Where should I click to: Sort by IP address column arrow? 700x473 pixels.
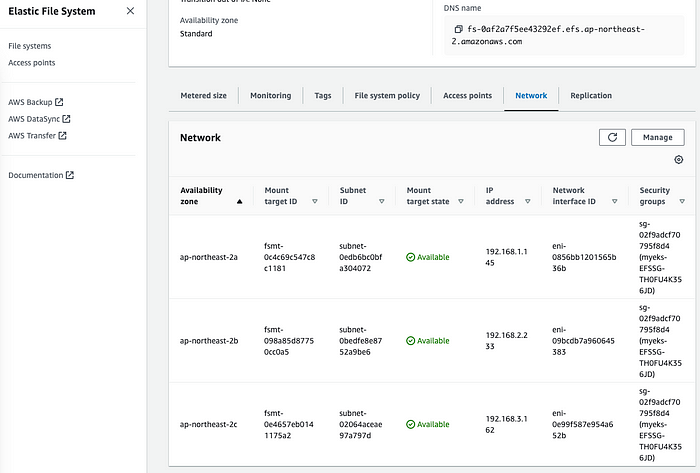point(528,202)
